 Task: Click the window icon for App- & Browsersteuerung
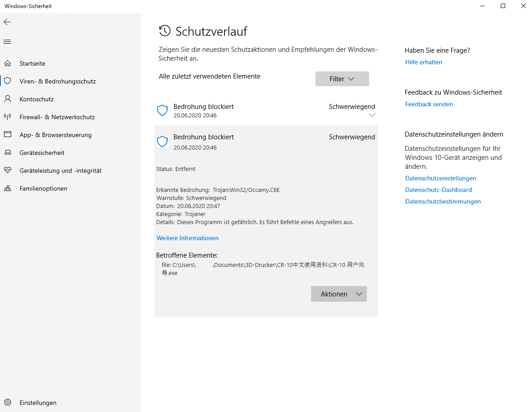pyautogui.click(x=8, y=134)
